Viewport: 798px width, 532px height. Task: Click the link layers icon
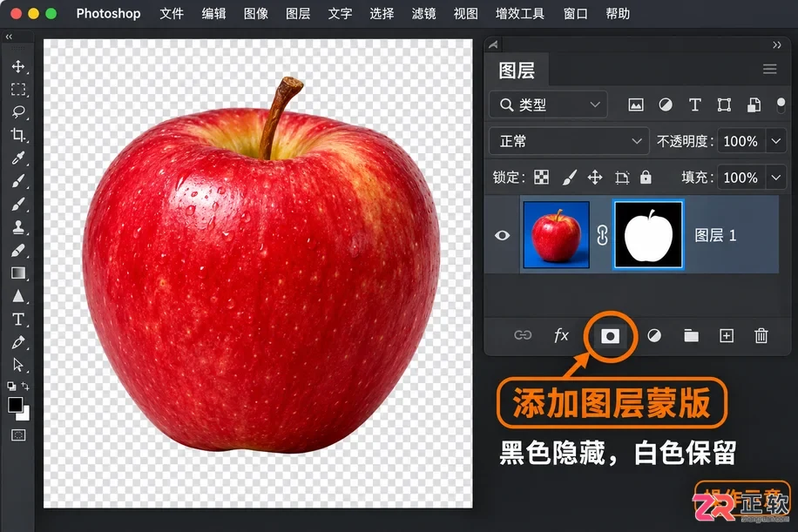523,335
